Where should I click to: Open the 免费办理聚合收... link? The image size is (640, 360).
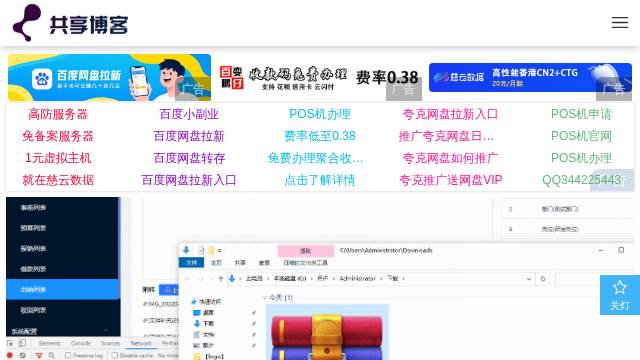point(315,158)
